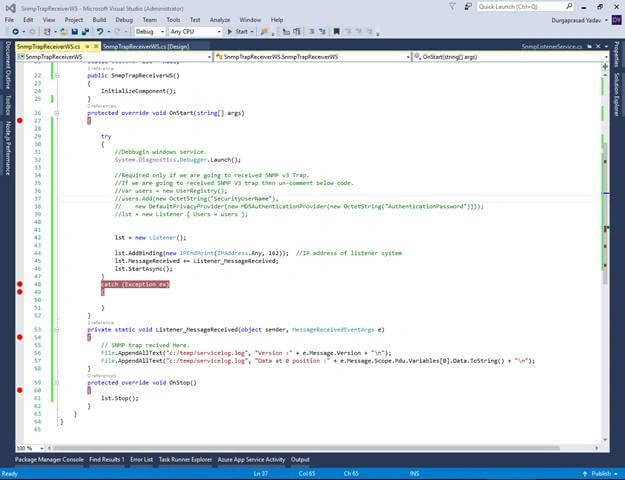Open the Debug menu
This screenshot has width=625, height=480.
124,20
